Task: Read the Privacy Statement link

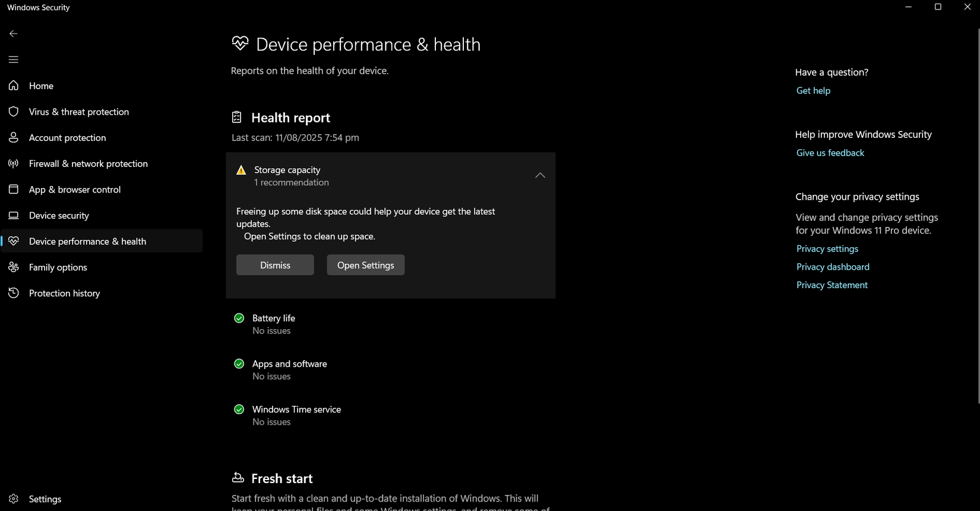Action: 832,285
